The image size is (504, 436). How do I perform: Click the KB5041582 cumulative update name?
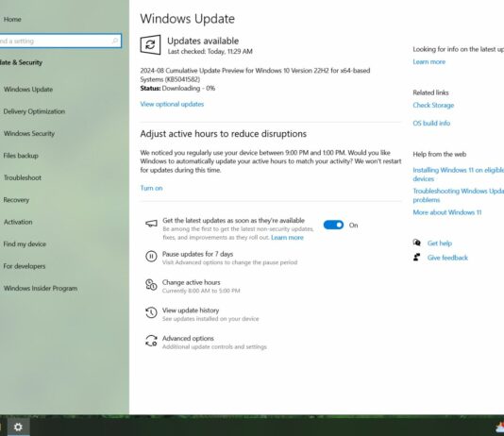(x=255, y=75)
